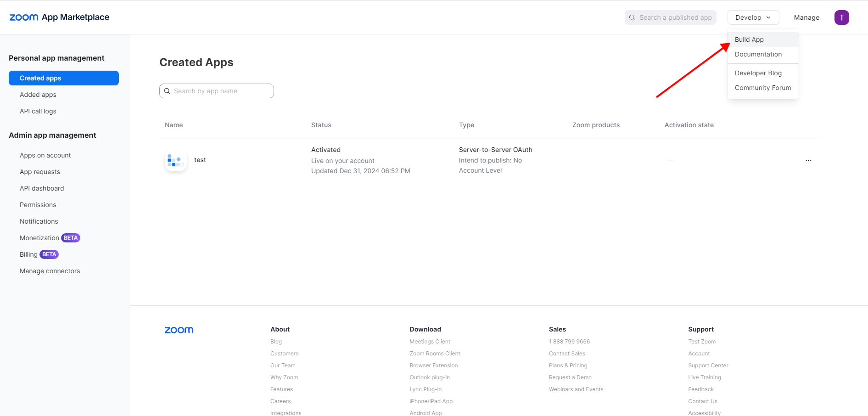
Task: Open footer Account link
Action: 699,354
